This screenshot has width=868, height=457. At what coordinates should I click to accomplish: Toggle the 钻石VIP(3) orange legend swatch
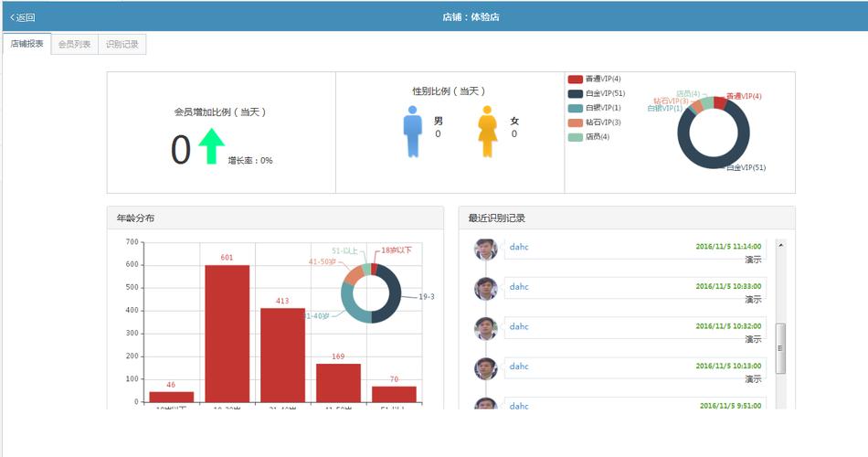click(x=575, y=122)
